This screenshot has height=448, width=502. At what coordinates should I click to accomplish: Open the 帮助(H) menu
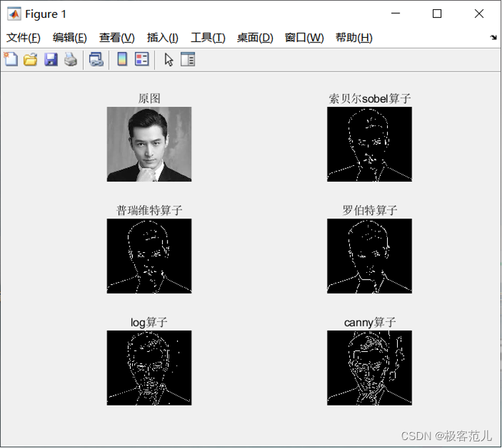tap(354, 37)
